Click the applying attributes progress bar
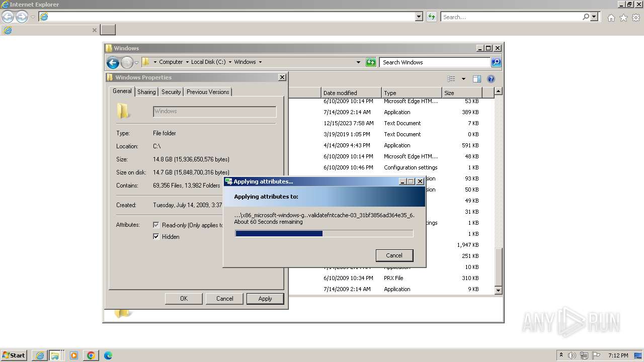The height and width of the screenshot is (362, 644). [x=324, y=233]
